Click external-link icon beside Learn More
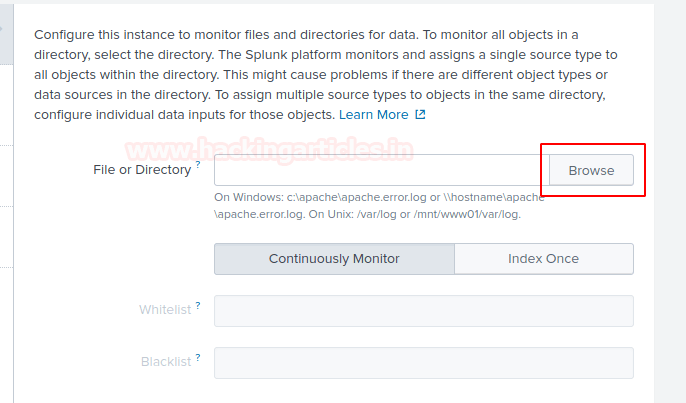Image resolution: width=686 pixels, height=403 pixels. (420, 115)
